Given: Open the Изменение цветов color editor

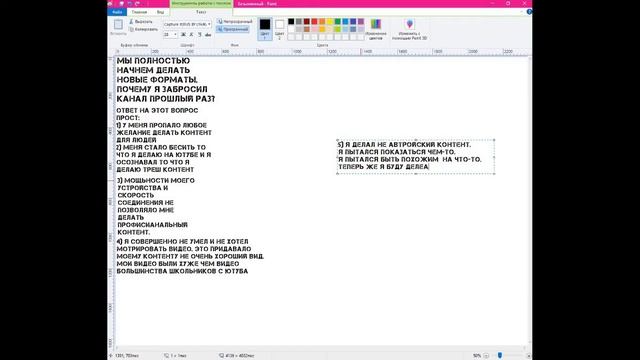Looking at the screenshot, I should click(376, 29).
